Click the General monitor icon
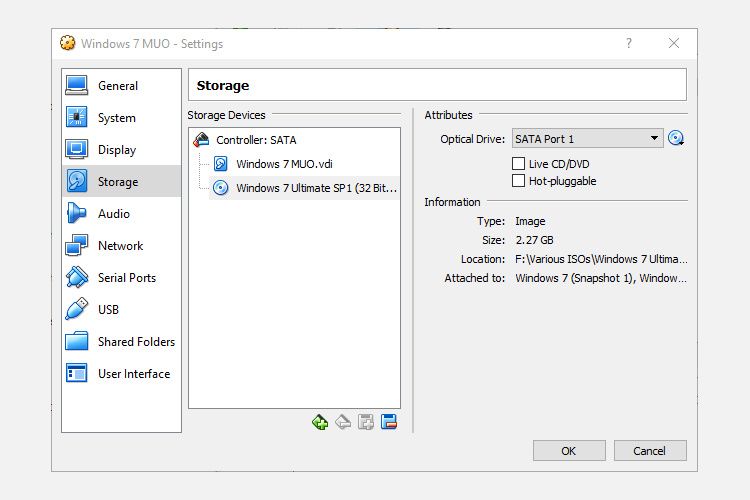The image size is (750, 500). [77, 85]
